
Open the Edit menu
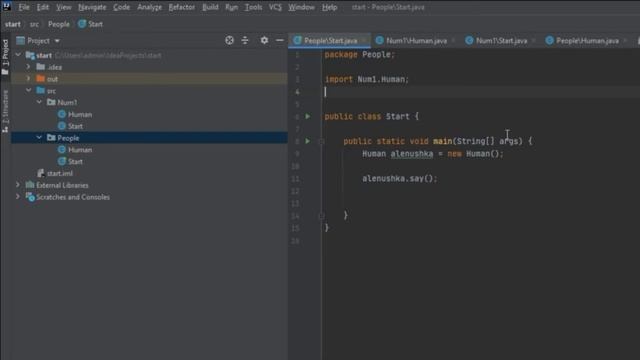pos(42,7)
